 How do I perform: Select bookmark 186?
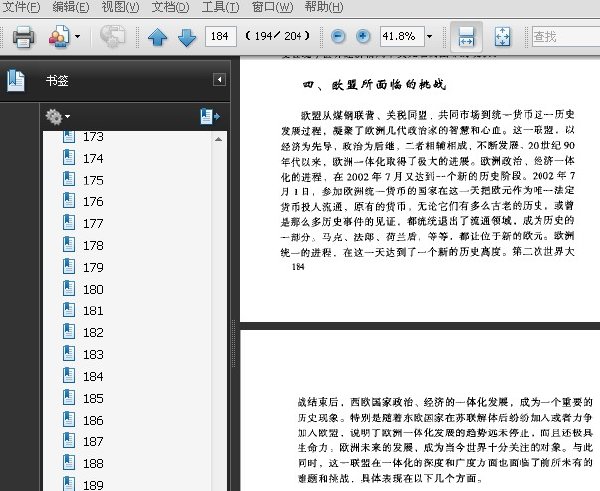coord(83,420)
